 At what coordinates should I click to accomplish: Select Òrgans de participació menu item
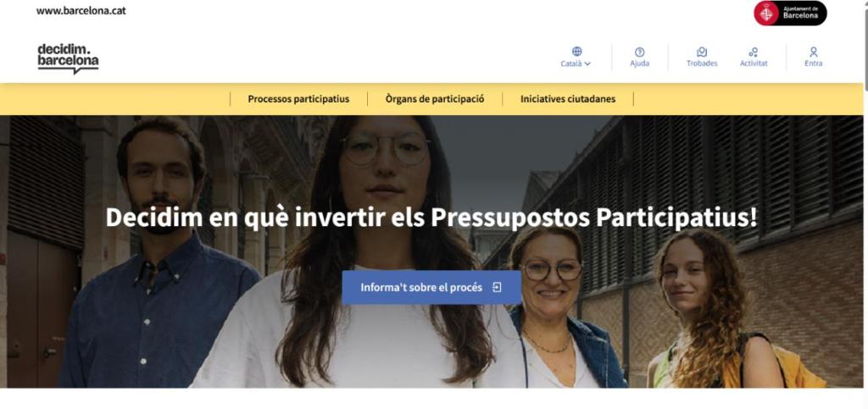[435, 99]
